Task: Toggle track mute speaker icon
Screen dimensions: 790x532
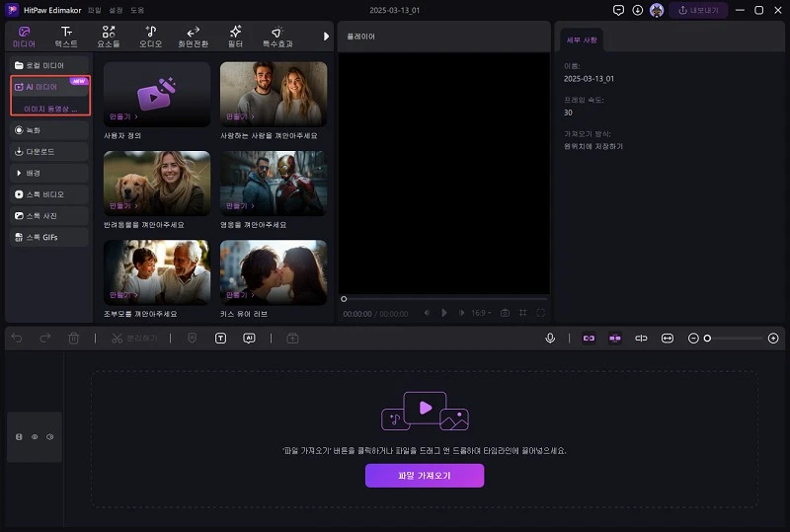Action: tap(49, 436)
